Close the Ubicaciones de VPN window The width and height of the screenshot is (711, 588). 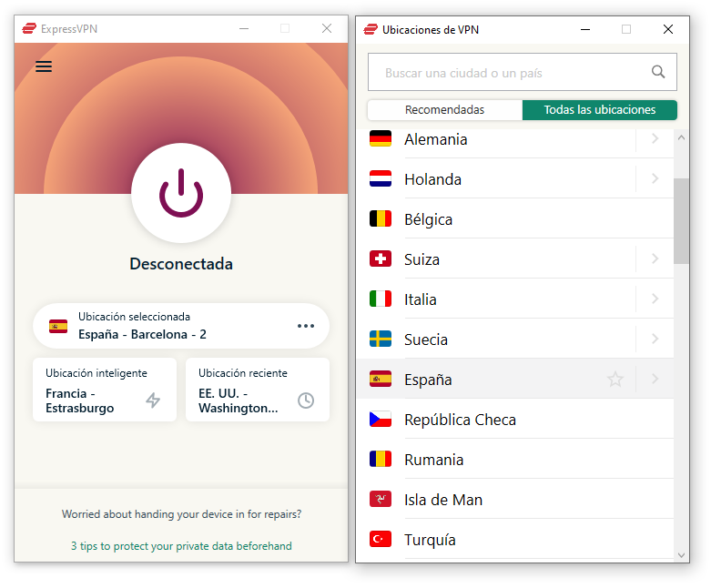[668, 29]
